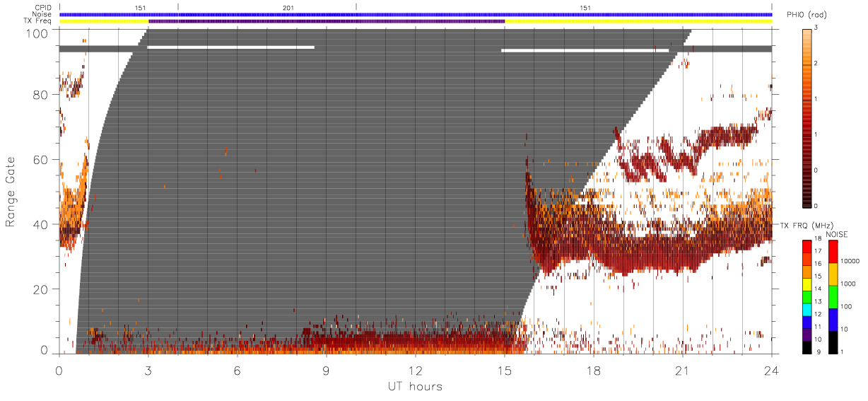
Task: Click the "Range Gate" axis title
Action: (x=11, y=191)
